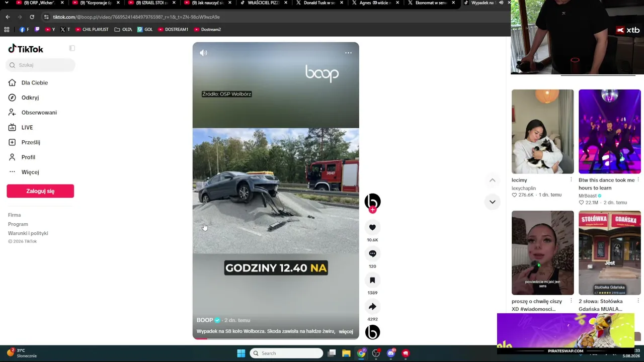This screenshot has width=644, height=362.
Task: Seek using the video progress bar
Action: [276, 338]
